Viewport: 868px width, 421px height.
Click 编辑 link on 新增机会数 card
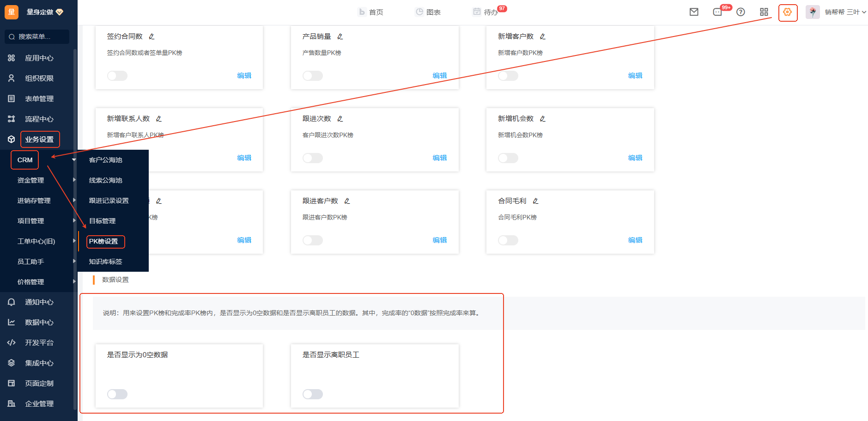coord(635,158)
